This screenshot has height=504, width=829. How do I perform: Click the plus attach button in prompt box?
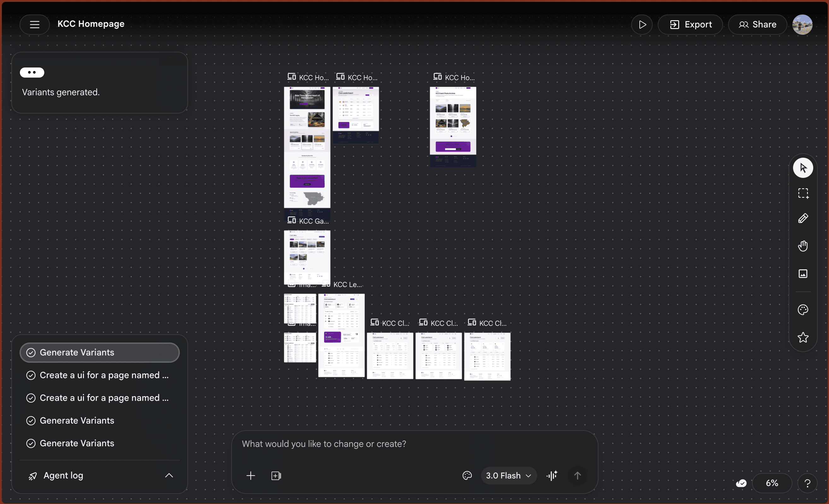[251, 475]
